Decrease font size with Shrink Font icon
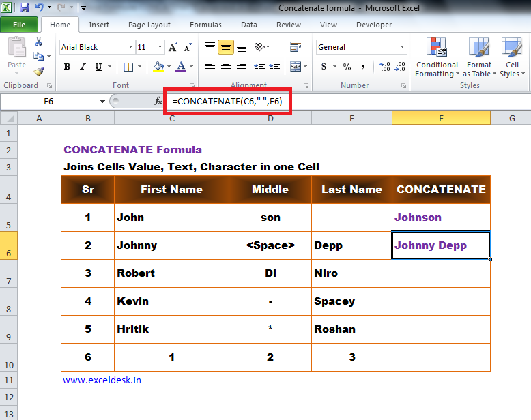The height and width of the screenshot is (420, 531). pyautogui.click(x=188, y=47)
